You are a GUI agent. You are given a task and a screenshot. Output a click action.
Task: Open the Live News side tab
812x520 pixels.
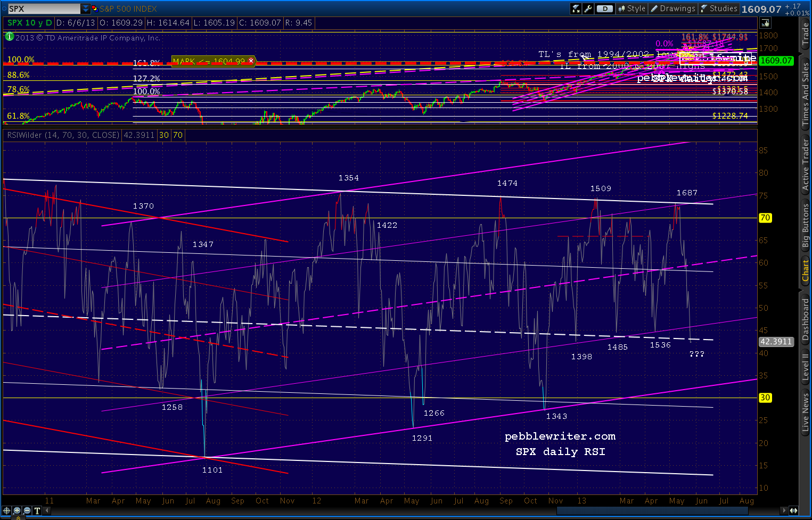(806, 412)
